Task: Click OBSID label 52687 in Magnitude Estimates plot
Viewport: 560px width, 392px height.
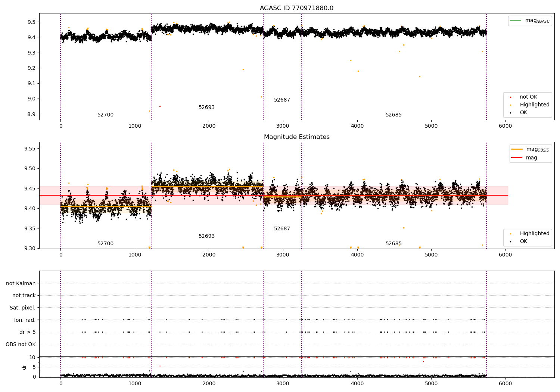Action: coord(282,229)
